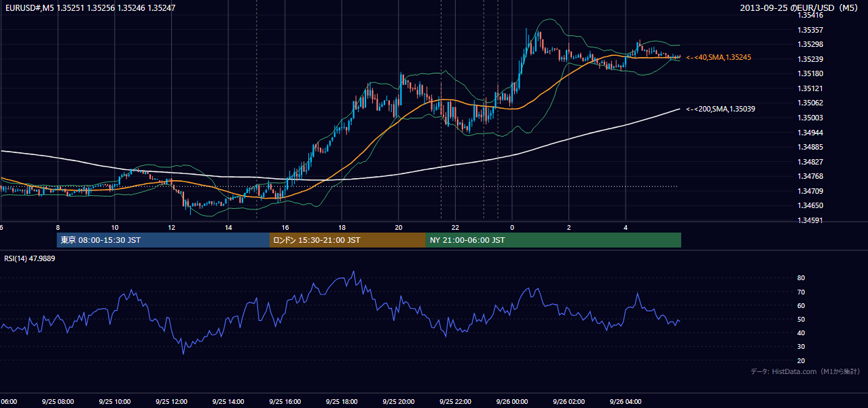Image resolution: width=868 pixels, height=408 pixels.
Task: Click hour tick 0 under price chart
Action: pyautogui.click(x=512, y=228)
